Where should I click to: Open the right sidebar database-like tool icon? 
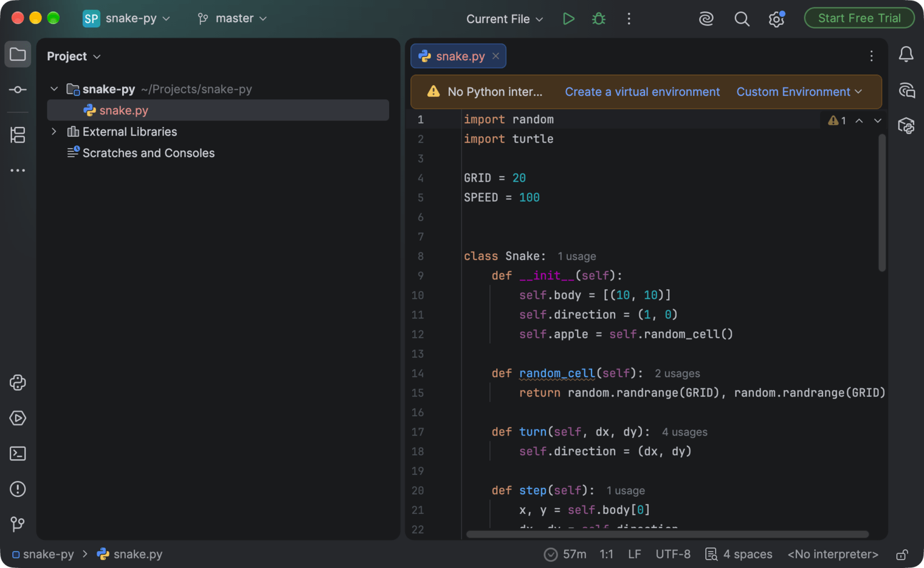click(x=906, y=126)
